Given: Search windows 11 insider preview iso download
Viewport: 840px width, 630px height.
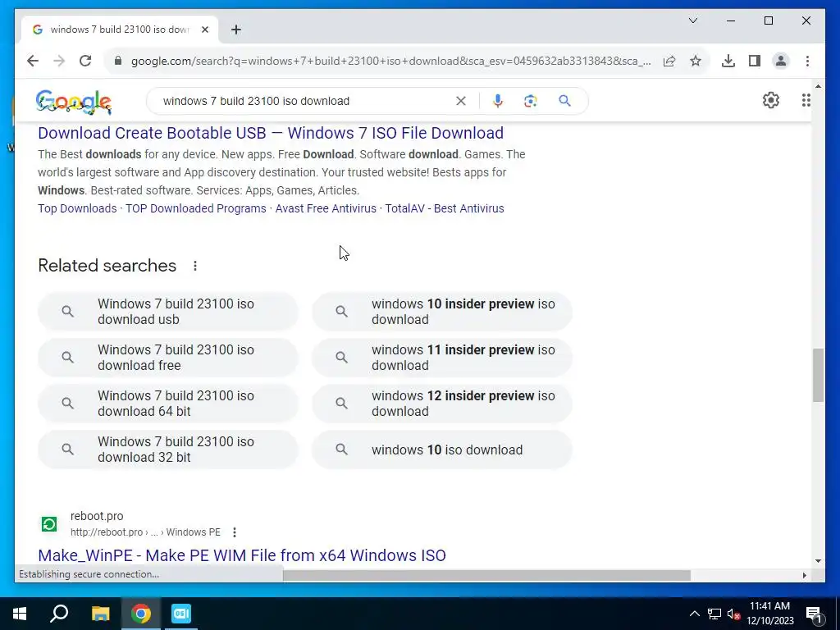Looking at the screenshot, I should click(442, 358).
